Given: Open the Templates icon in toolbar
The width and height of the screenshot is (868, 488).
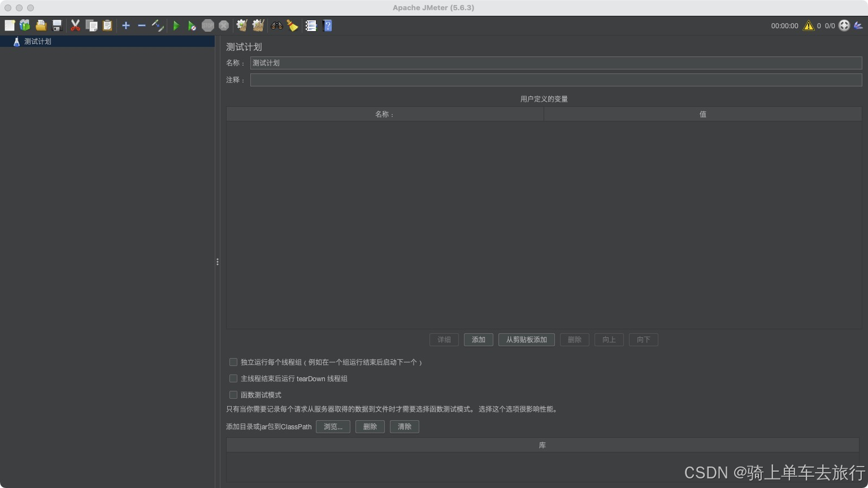Looking at the screenshot, I should click(x=25, y=25).
